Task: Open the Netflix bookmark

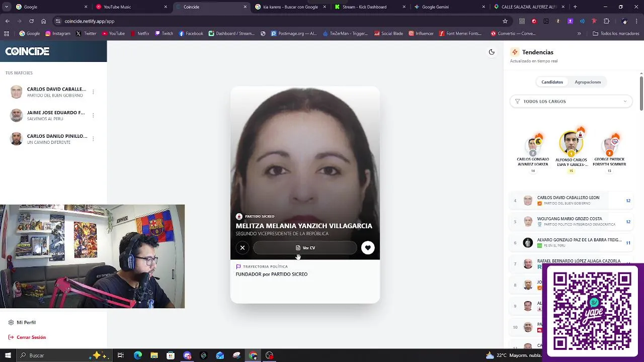Action: [x=139, y=34]
